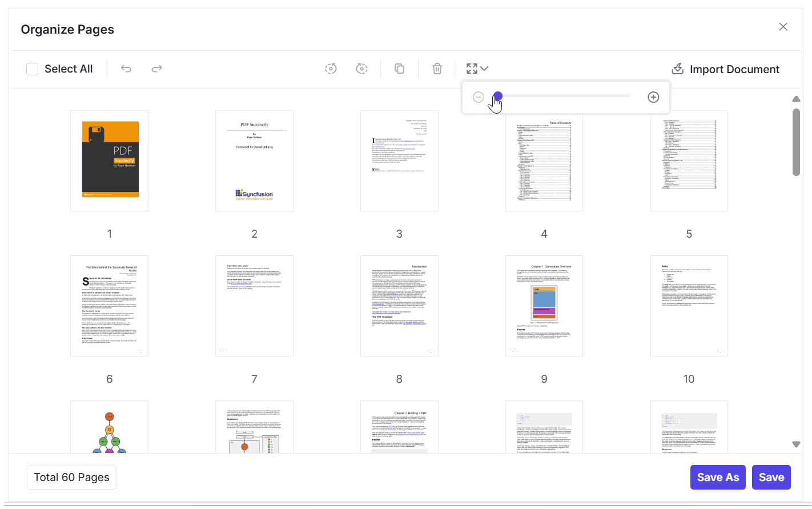The image size is (812, 509).
Task: Undo the last page change
Action: pos(126,68)
